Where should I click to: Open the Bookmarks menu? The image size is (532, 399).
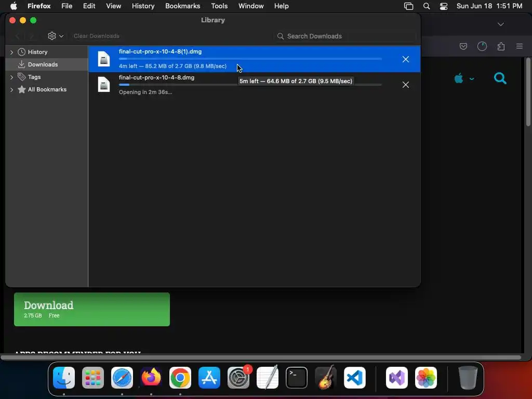[x=182, y=6]
